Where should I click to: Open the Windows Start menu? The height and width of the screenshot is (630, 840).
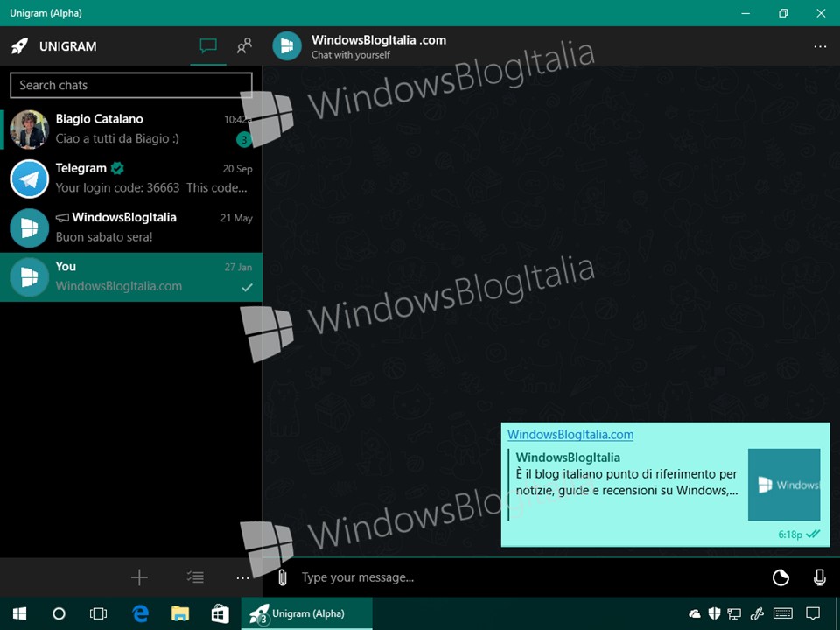(20, 613)
